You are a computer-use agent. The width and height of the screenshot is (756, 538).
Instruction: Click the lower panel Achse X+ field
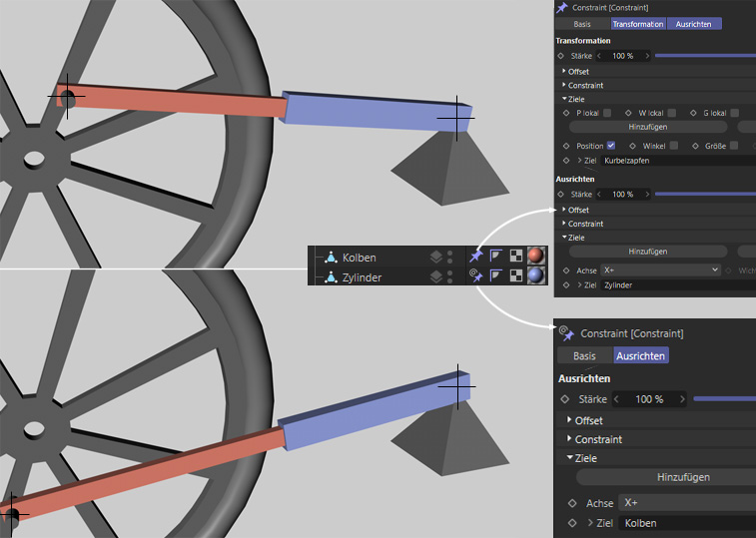[x=687, y=502]
